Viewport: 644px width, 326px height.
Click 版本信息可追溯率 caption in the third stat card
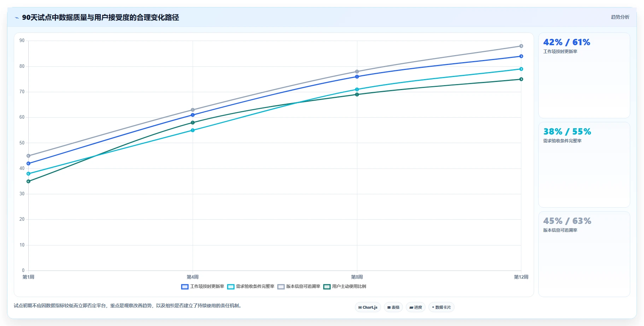point(560,230)
